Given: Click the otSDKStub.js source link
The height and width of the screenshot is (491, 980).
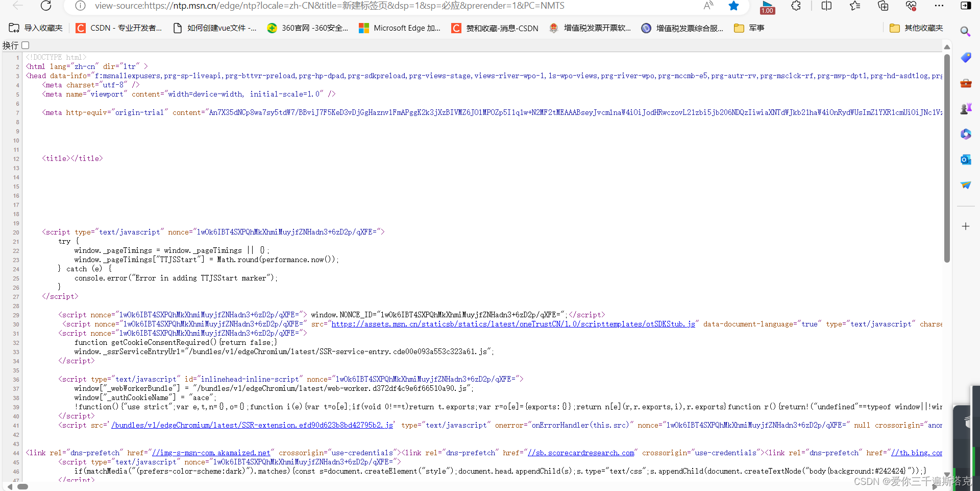Looking at the screenshot, I should pos(513,324).
